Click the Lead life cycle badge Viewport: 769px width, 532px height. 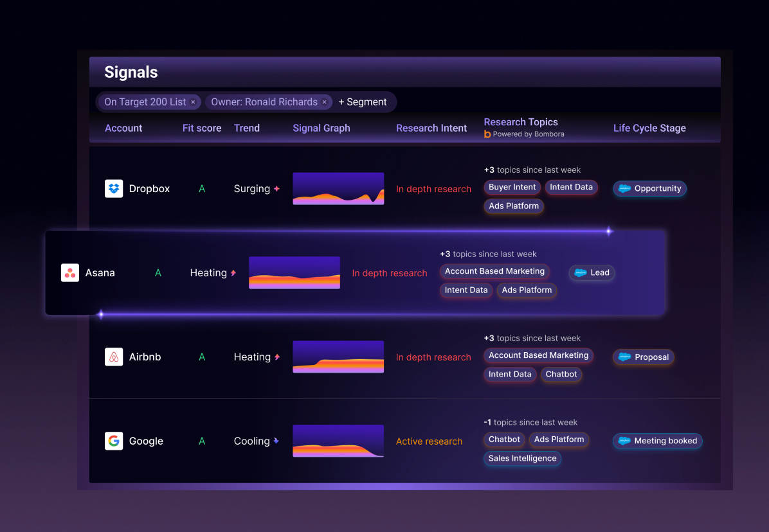click(x=592, y=273)
